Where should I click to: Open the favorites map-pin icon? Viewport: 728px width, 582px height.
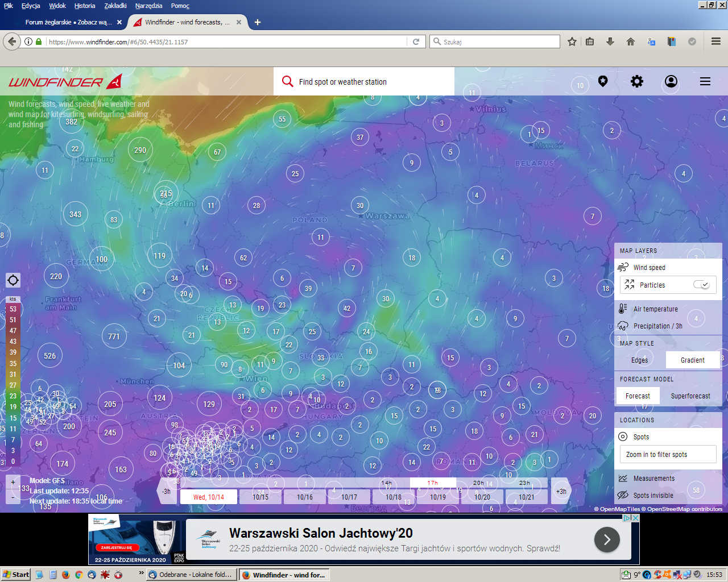[x=603, y=82]
